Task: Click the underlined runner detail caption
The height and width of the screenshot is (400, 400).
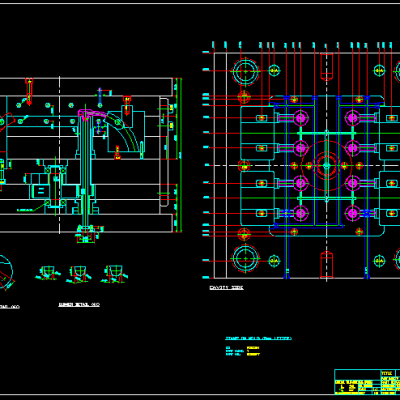Action: tap(79, 304)
